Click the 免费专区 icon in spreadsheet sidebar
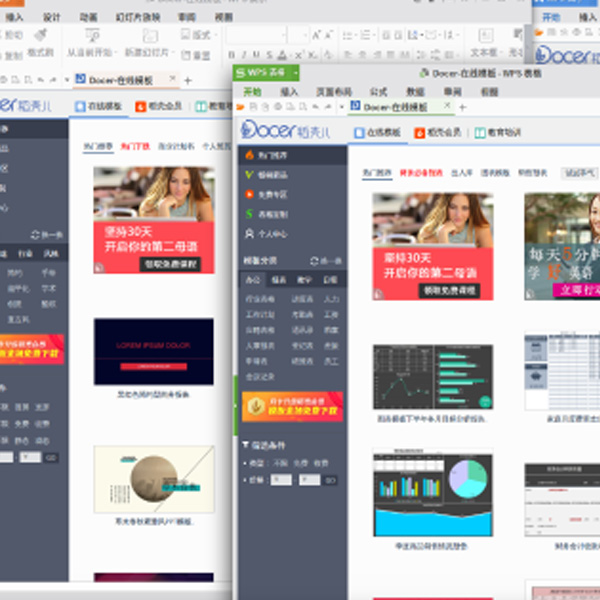 point(249,194)
